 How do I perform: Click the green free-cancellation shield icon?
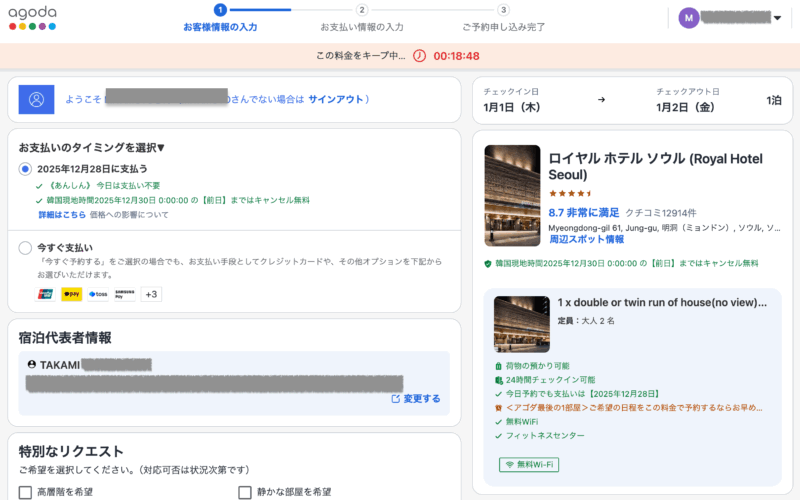488,264
